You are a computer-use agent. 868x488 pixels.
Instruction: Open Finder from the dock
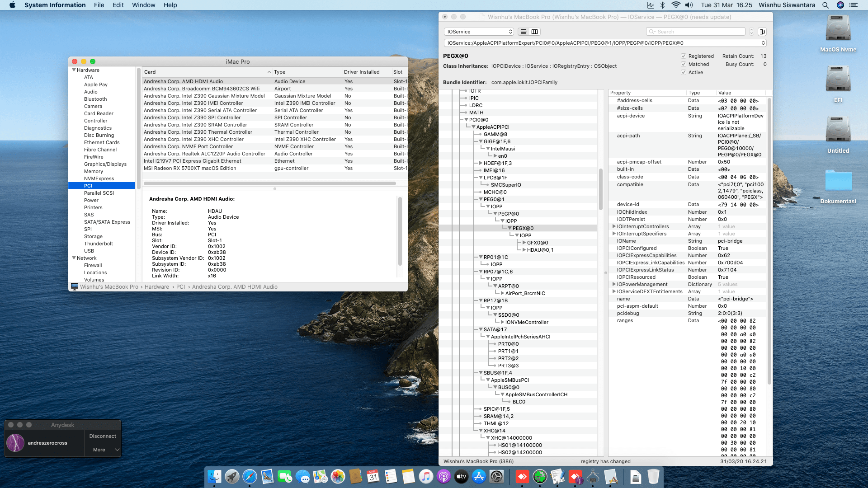point(214,476)
